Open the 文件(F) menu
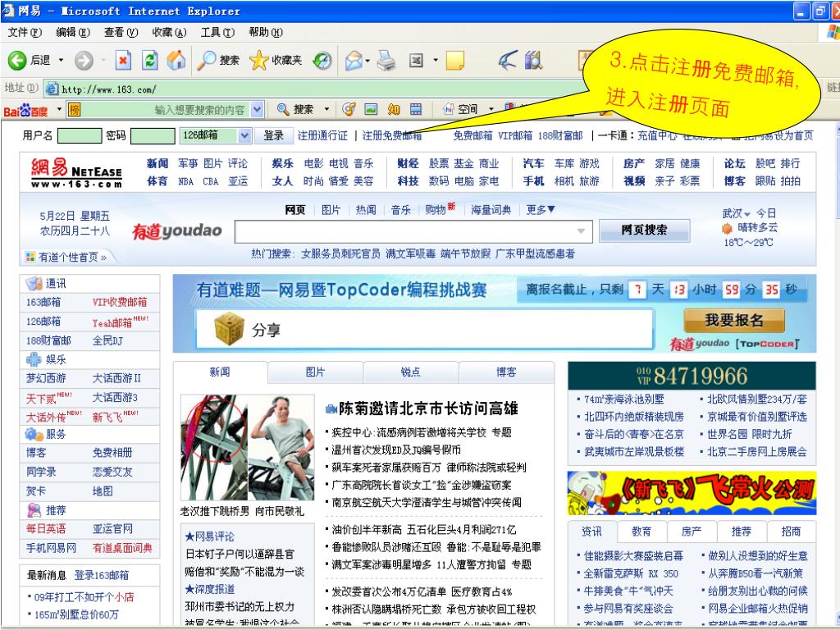The height and width of the screenshot is (630, 840). (x=25, y=33)
